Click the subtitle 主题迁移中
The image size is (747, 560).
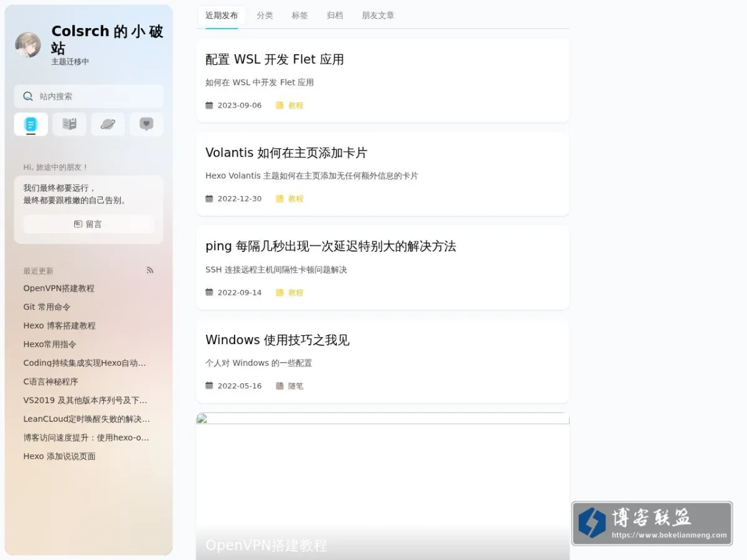70,62
